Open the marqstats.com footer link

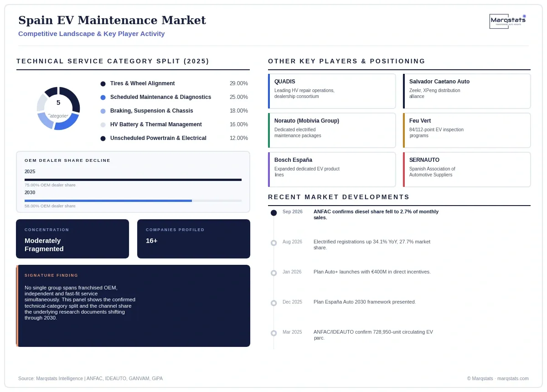(513, 379)
